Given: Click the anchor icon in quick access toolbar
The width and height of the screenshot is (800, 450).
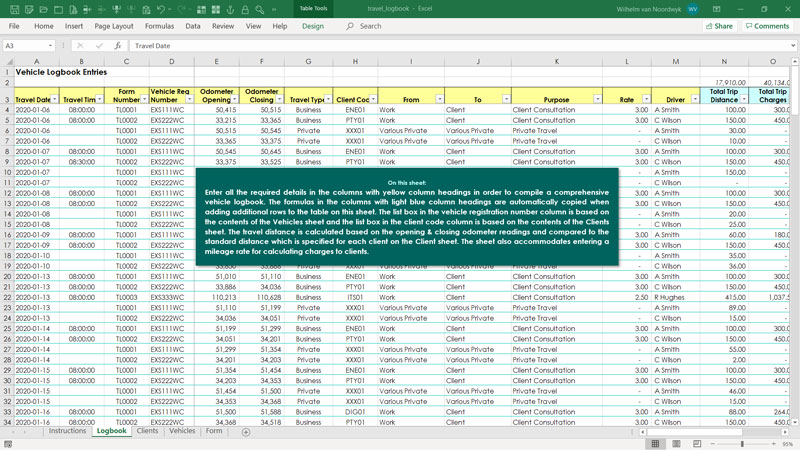Looking at the screenshot, I should click(x=231, y=10).
